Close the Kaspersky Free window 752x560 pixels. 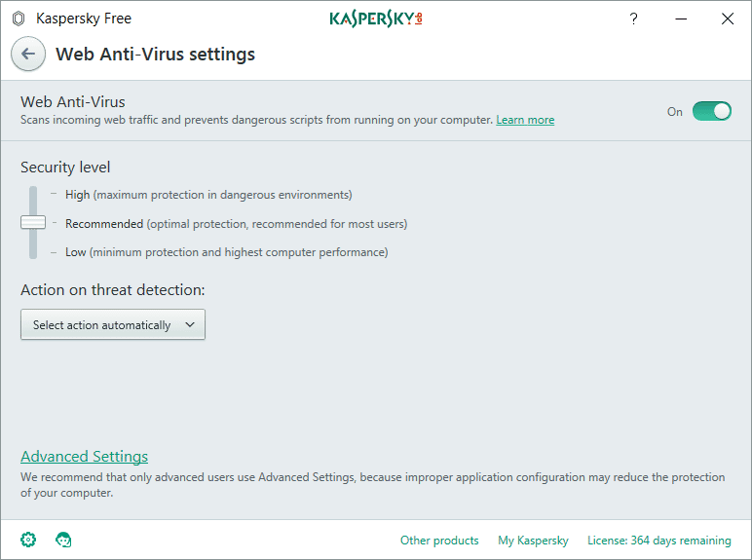click(728, 19)
